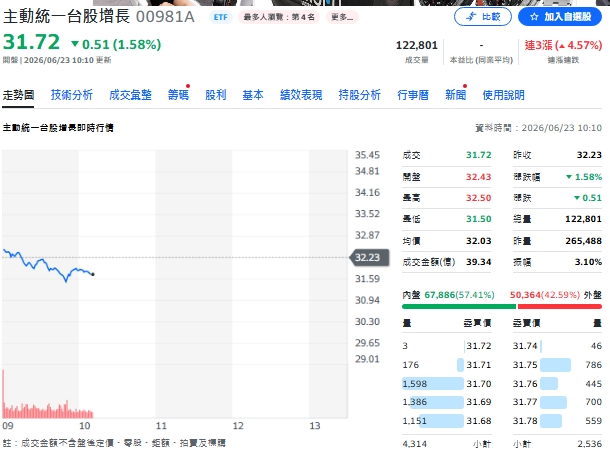Screen dimensions: 610x459
Task: Click the ask price 31.74
Action: coord(525,346)
